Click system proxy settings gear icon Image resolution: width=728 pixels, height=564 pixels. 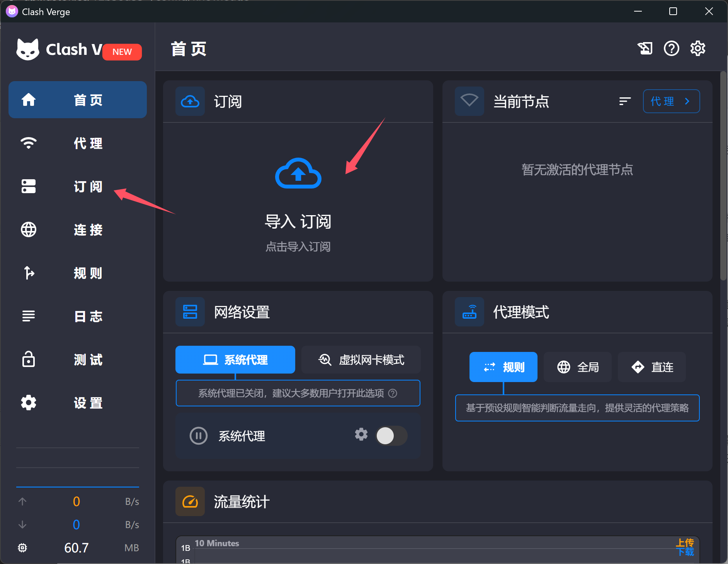[x=361, y=434]
